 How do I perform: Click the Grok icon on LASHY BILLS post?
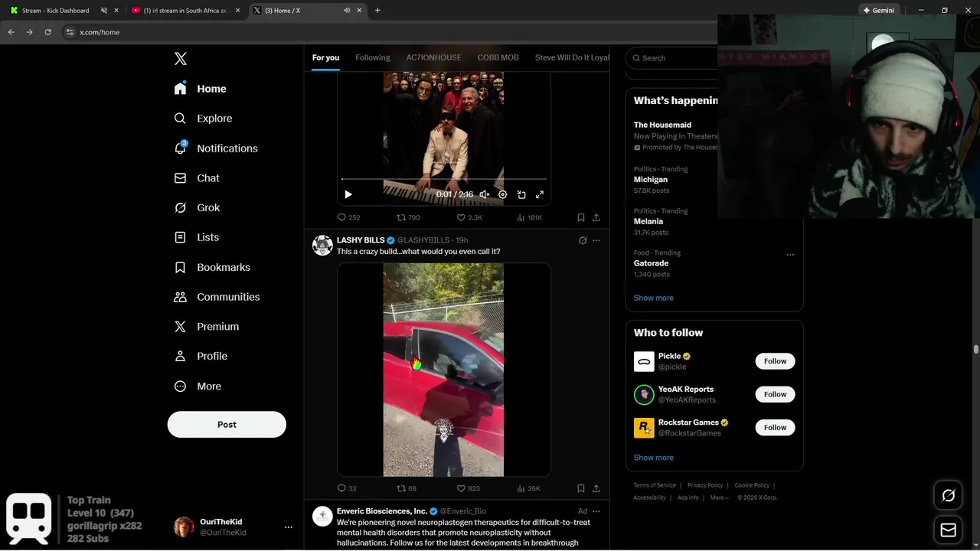click(x=583, y=240)
